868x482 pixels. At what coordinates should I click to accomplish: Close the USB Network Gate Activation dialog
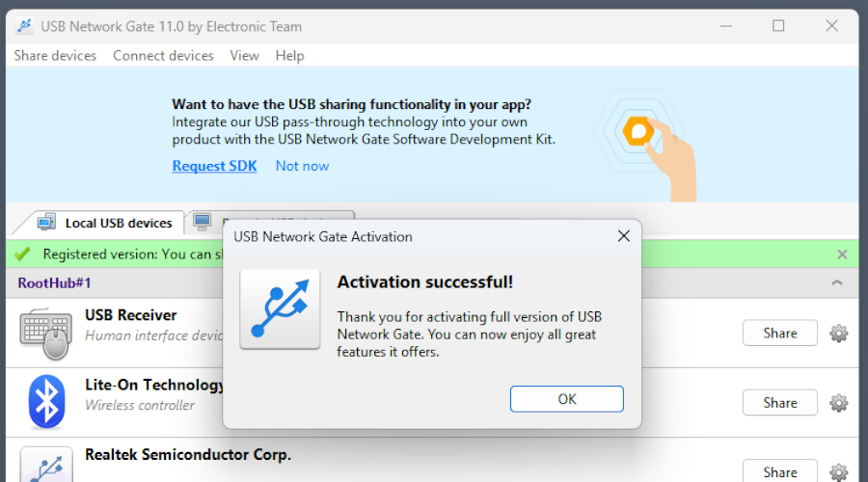click(x=624, y=236)
